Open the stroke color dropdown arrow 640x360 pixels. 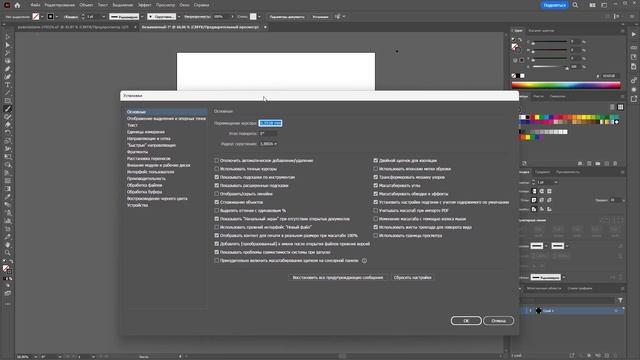(56, 17)
